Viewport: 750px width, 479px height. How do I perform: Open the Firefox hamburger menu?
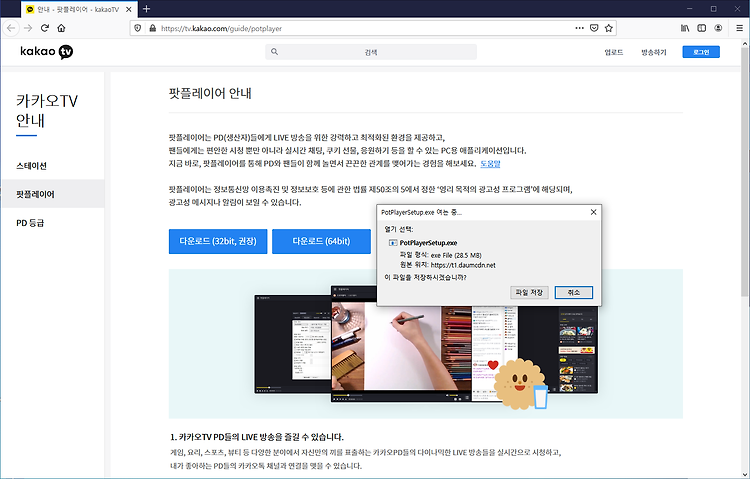739,28
